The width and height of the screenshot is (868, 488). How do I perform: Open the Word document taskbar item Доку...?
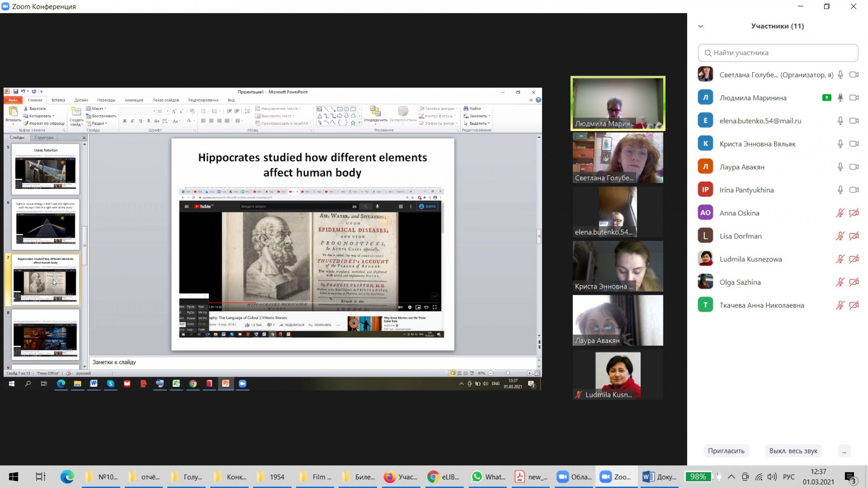(659, 477)
